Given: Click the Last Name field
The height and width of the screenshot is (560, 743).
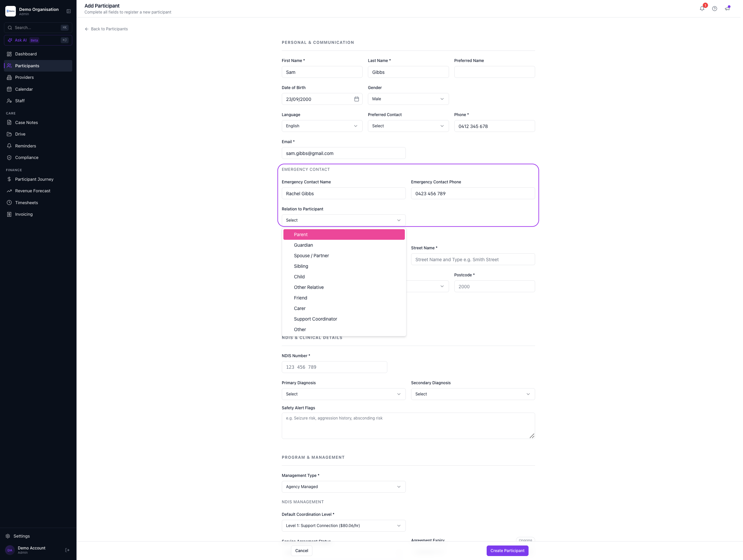Looking at the screenshot, I should pos(408,72).
